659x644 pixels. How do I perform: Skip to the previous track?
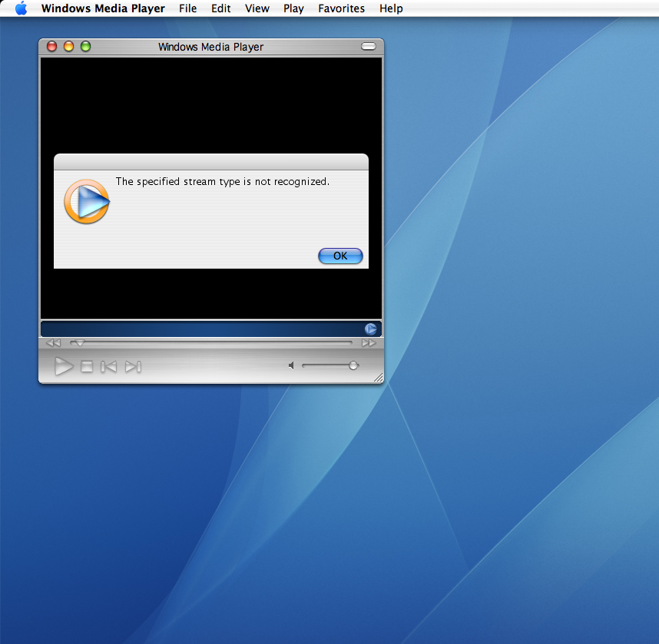click(108, 367)
